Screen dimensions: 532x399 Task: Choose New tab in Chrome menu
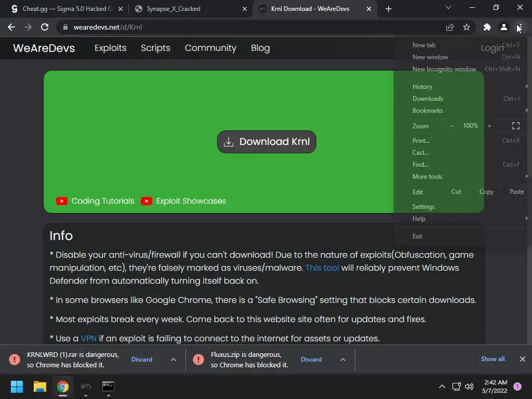(x=463, y=45)
